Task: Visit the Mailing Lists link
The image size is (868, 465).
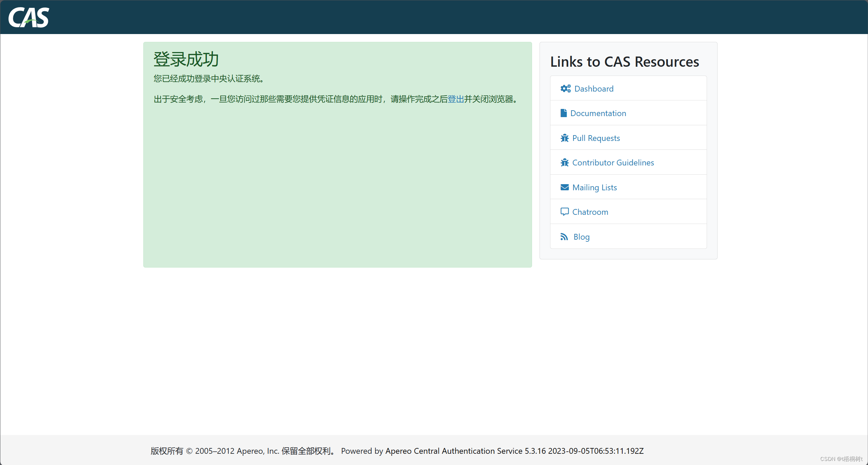Action: (594, 188)
